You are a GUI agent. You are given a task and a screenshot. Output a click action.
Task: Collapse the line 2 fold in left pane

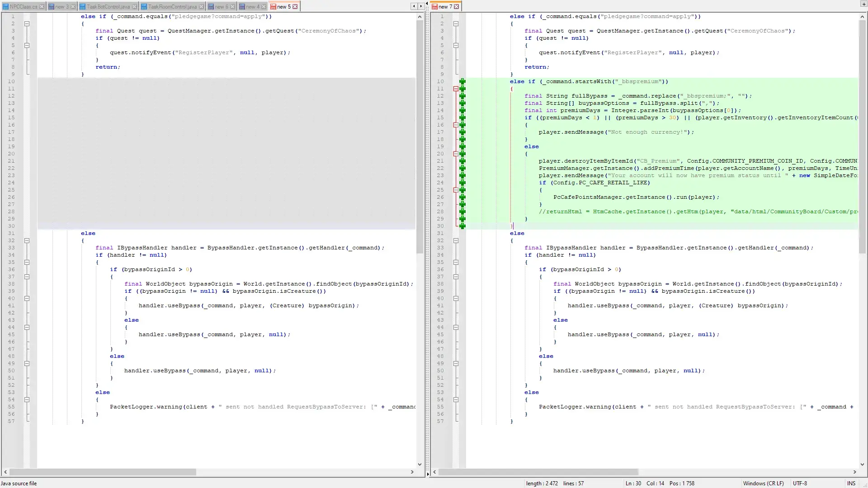tap(27, 24)
